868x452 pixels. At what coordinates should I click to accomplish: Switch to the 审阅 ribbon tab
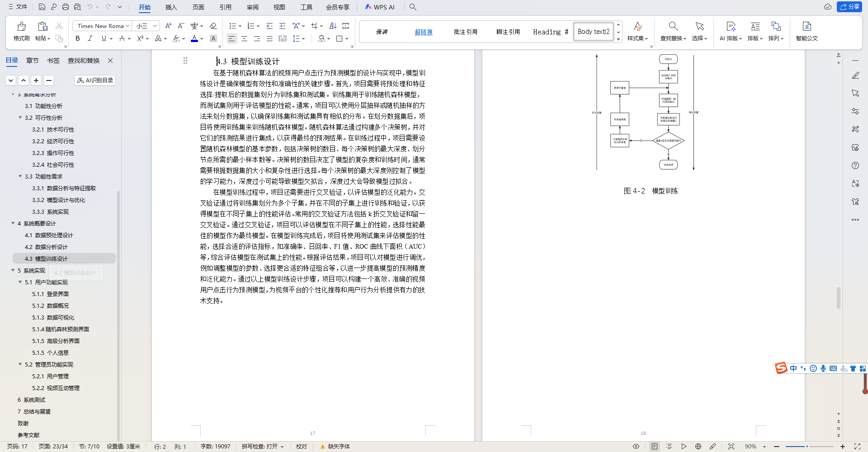(252, 7)
